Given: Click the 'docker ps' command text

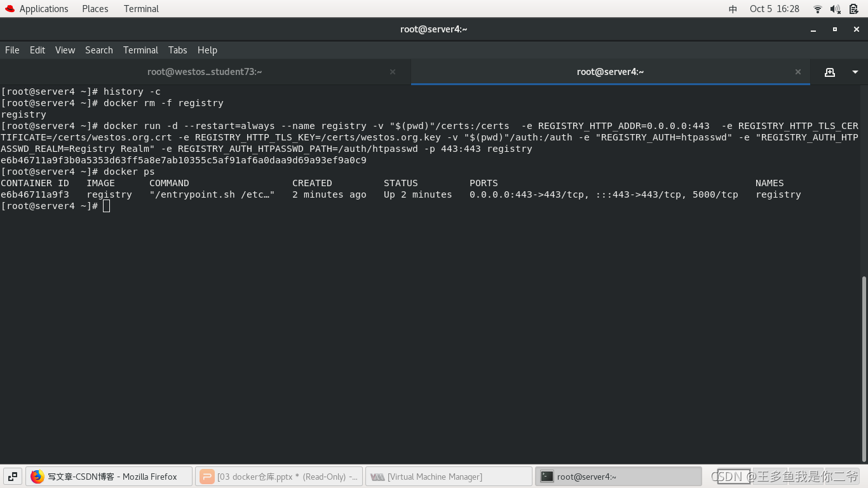Looking at the screenshot, I should click(x=129, y=172).
